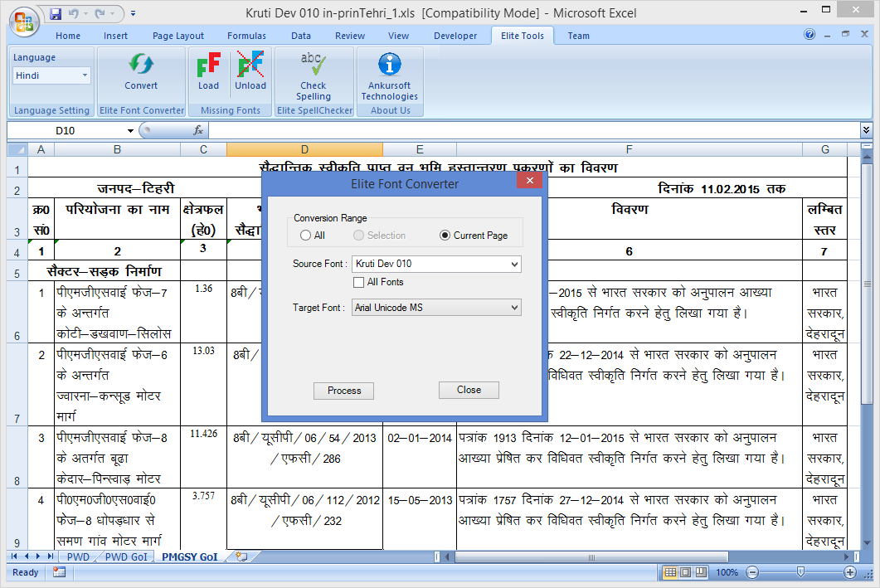The height and width of the screenshot is (588, 880).
Task: Select the All conversion range option
Action: pyautogui.click(x=313, y=236)
